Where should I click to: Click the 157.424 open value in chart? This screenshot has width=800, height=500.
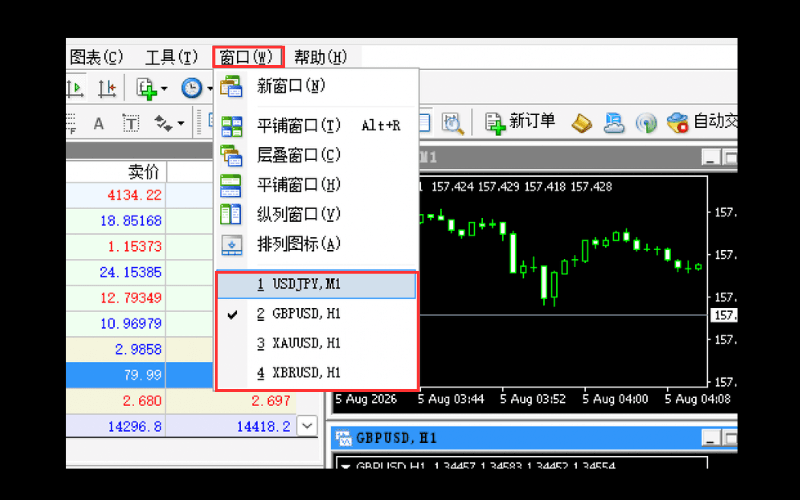[x=453, y=187]
